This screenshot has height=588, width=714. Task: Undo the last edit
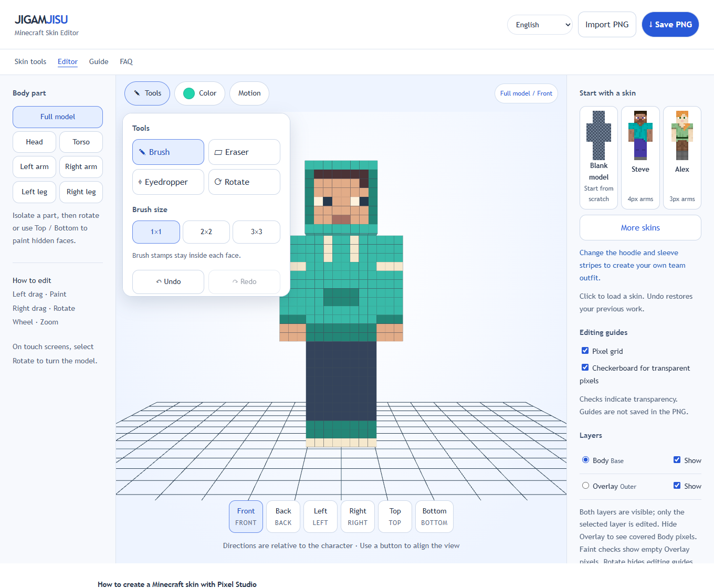(x=168, y=282)
